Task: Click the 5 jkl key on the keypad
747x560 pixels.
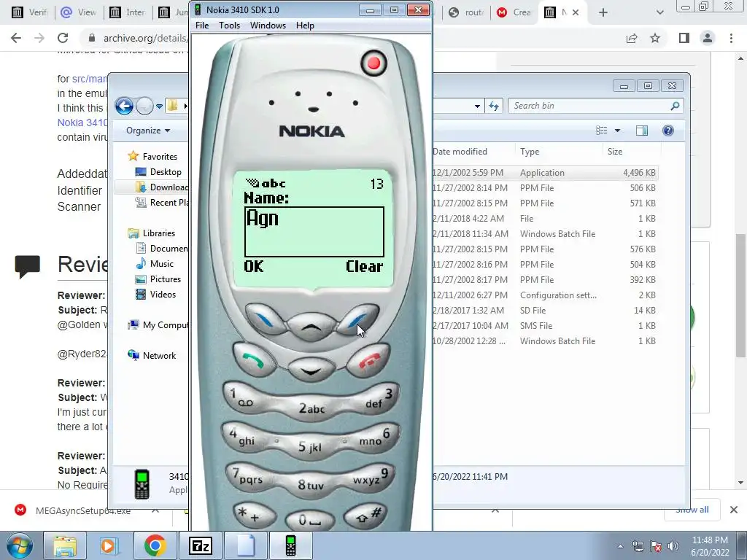Action: coord(309,447)
